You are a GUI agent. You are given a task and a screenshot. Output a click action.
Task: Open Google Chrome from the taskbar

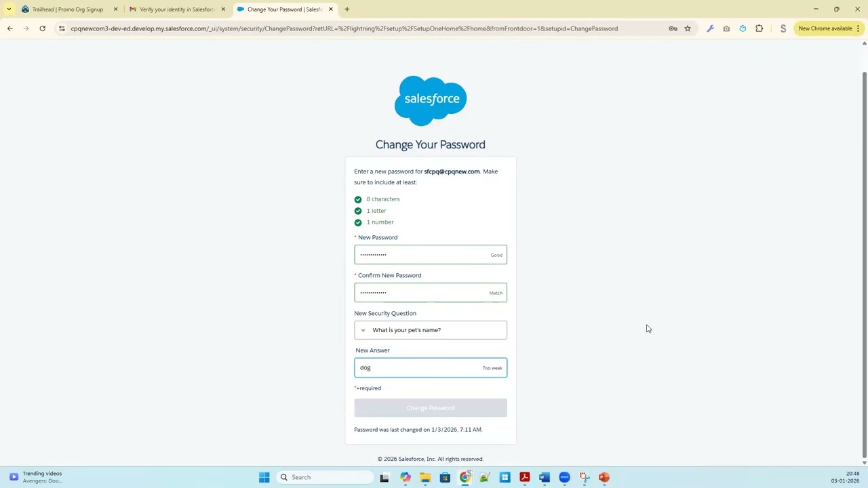click(465, 477)
